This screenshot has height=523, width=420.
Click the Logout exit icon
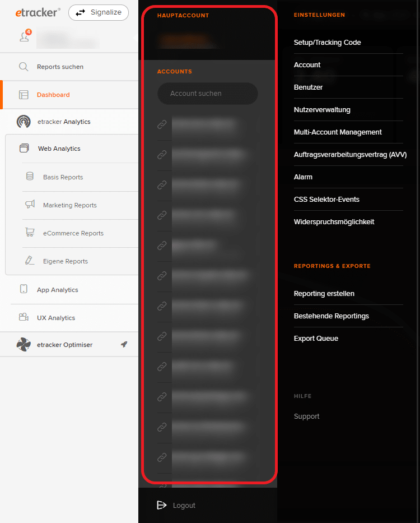162,505
